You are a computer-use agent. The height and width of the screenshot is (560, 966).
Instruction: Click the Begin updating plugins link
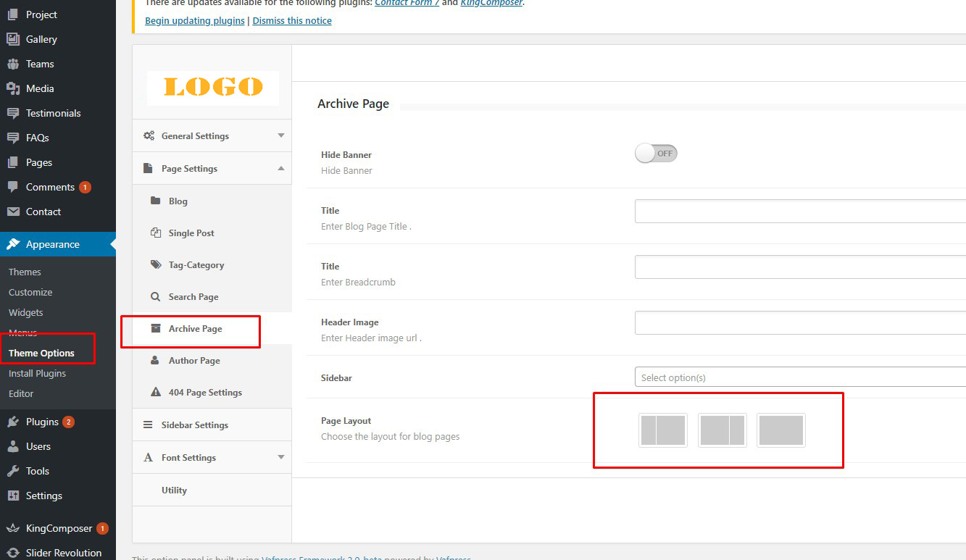(x=195, y=21)
